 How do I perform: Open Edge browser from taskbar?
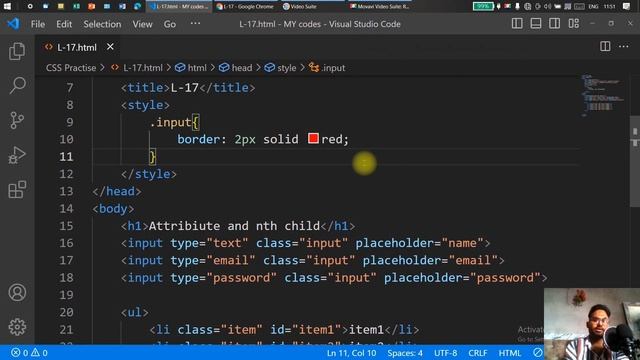click(x=138, y=6)
